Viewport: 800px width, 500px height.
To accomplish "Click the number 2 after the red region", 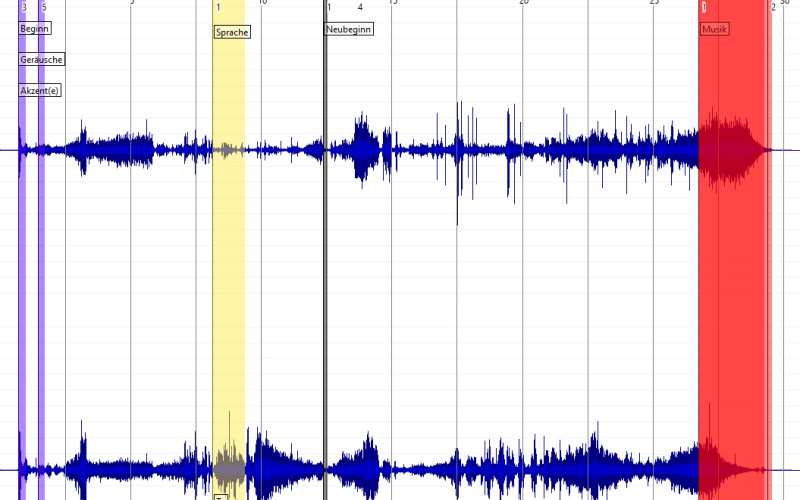I will click(x=773, y=7).
